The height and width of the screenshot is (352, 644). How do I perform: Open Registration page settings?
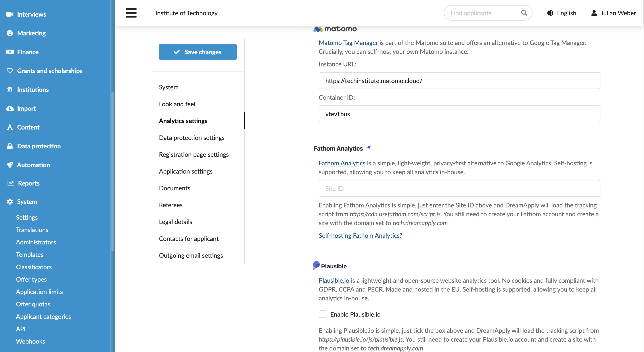tap(194, 154)
